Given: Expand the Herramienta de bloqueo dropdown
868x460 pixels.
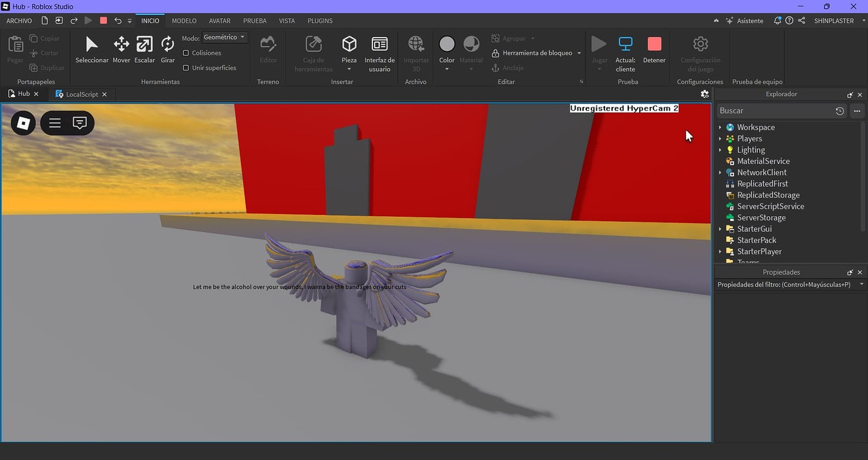Looking at the screenshot, I should 579,53.
